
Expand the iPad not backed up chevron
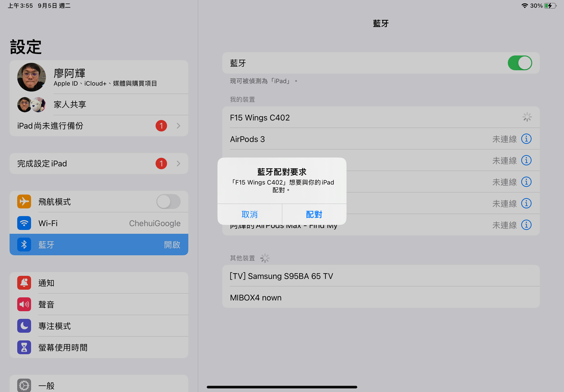point(178,126)
